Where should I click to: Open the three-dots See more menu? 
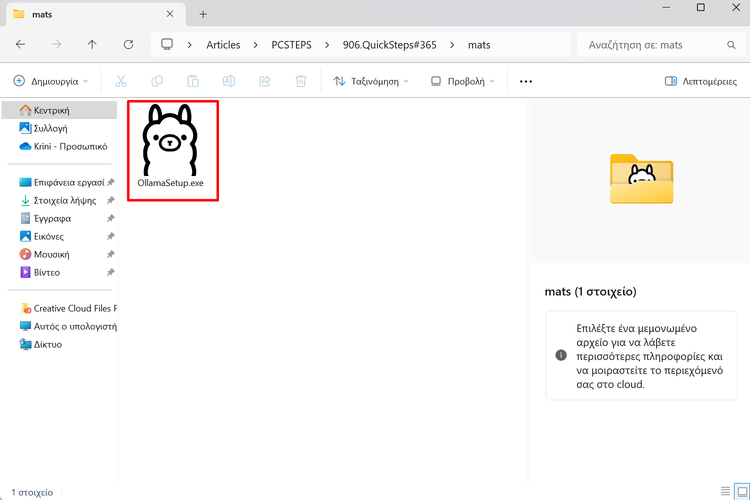[526, 81]
